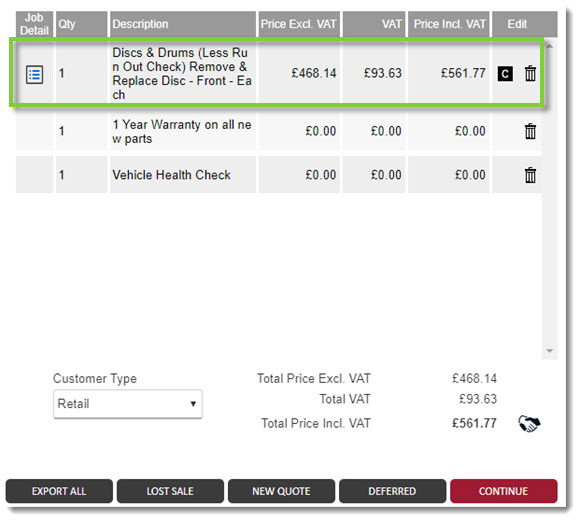Select the 1 Year Warranty row description
This screenshot has height=521, width=580.
coord(182,131)
